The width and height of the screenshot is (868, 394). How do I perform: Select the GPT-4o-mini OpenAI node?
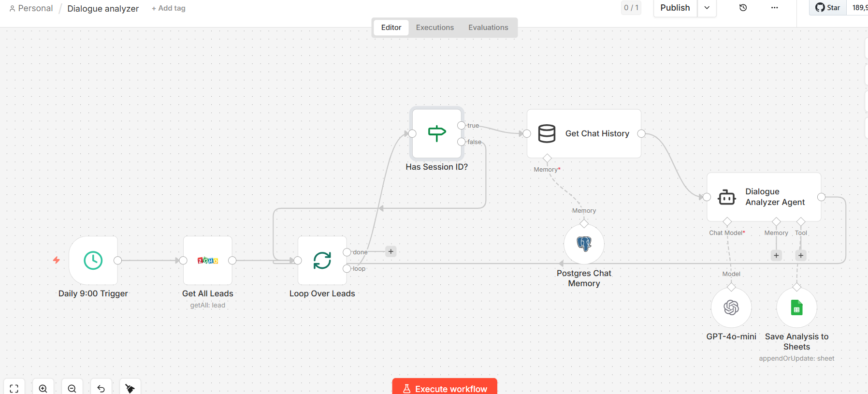731,307
